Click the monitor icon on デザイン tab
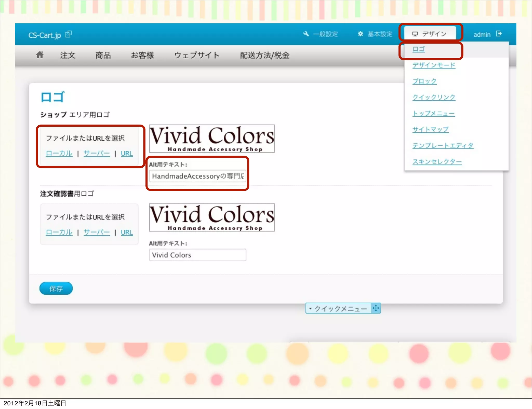Viewport: 532px width, 409px height. pyautogui.click(x=415, y=34)
